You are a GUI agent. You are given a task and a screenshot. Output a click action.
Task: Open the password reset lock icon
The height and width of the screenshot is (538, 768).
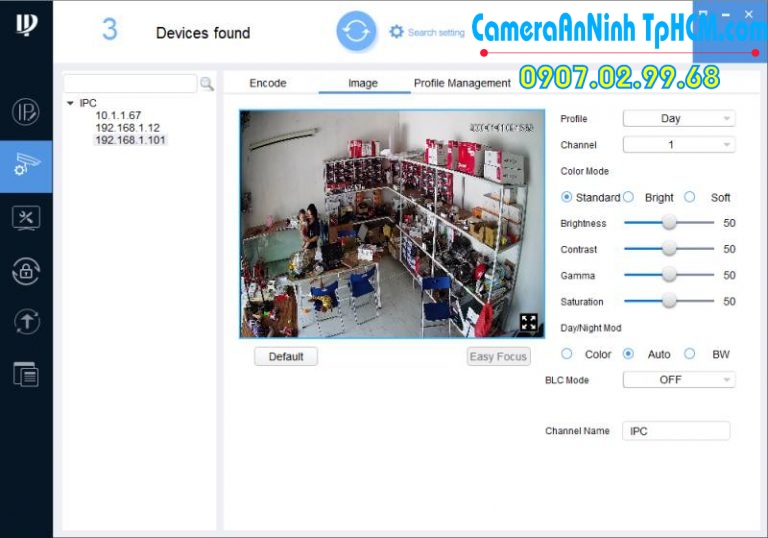click(25, 271)
